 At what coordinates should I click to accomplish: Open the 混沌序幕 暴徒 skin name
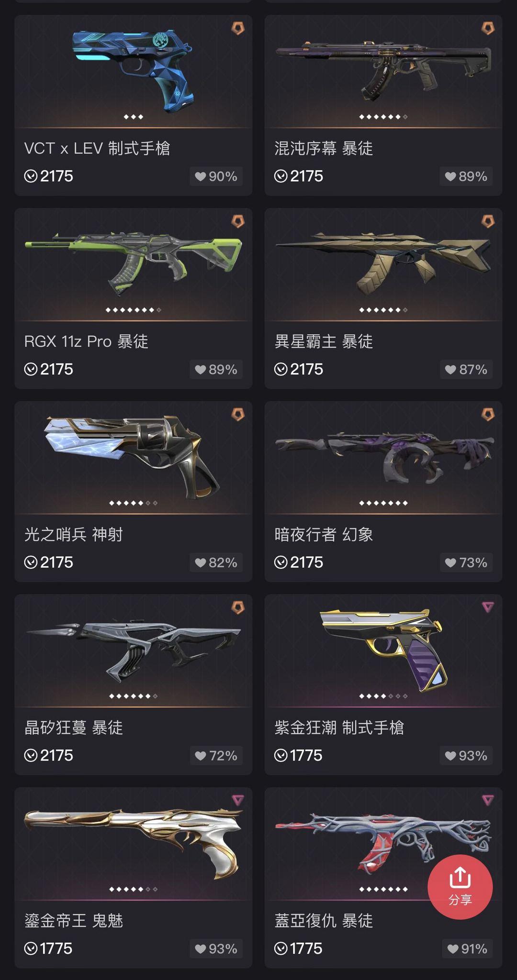click(x=324, y=148)
